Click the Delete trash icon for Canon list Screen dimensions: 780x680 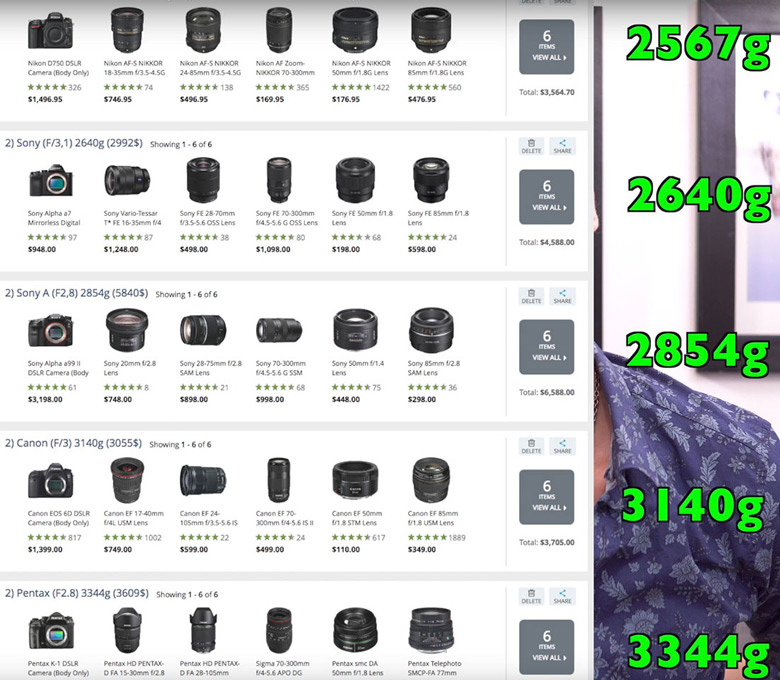tap(531, 446)
